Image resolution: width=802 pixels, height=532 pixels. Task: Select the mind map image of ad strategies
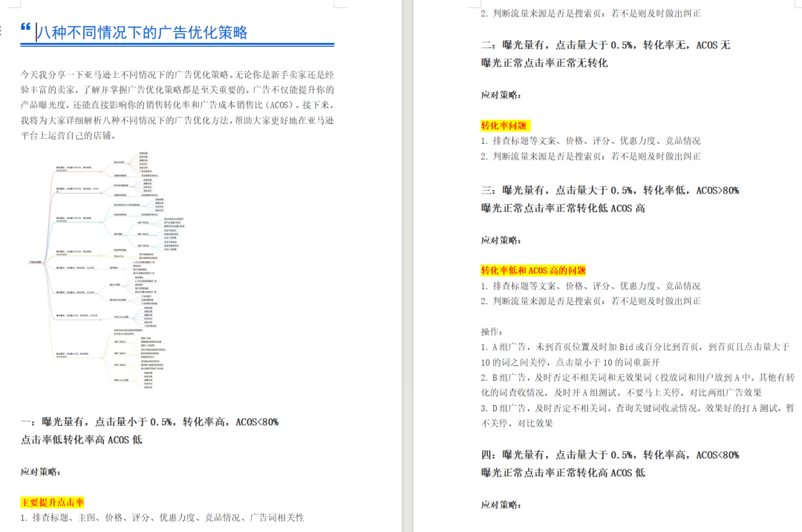coord(106,270)
